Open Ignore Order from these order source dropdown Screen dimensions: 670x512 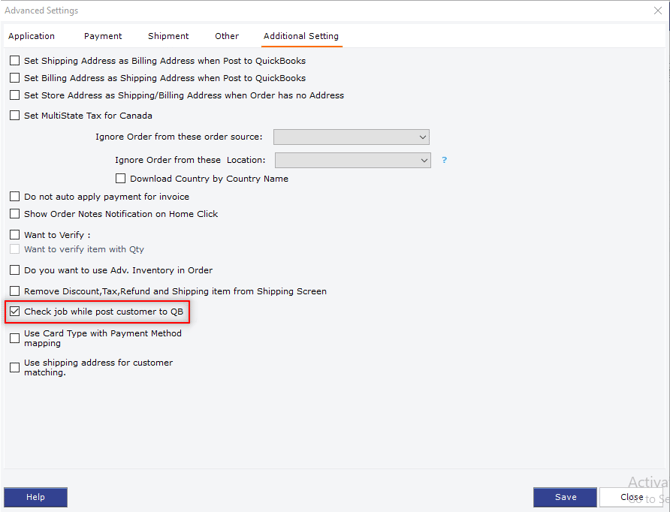pos(351,137)
